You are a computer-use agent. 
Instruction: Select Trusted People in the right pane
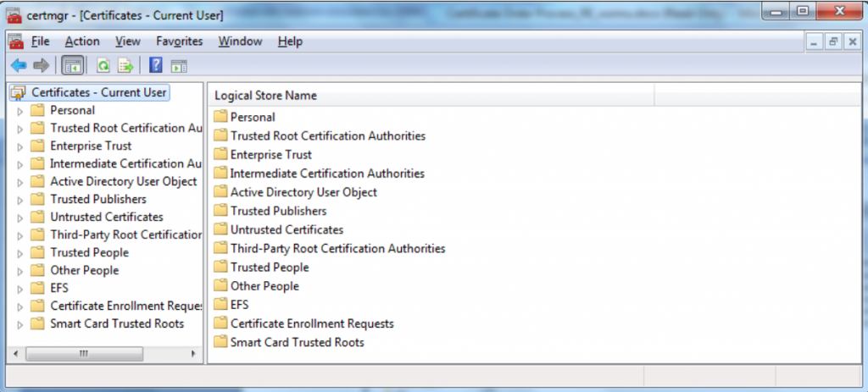270,268
